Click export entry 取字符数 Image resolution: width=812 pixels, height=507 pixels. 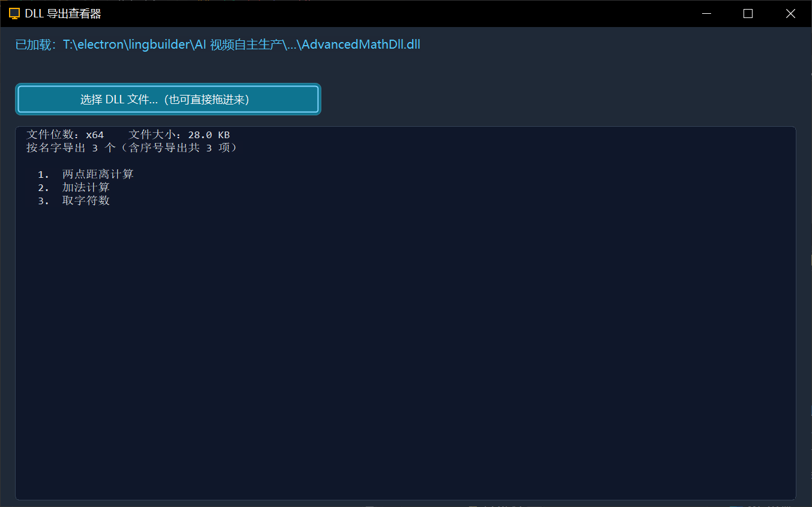86,201
